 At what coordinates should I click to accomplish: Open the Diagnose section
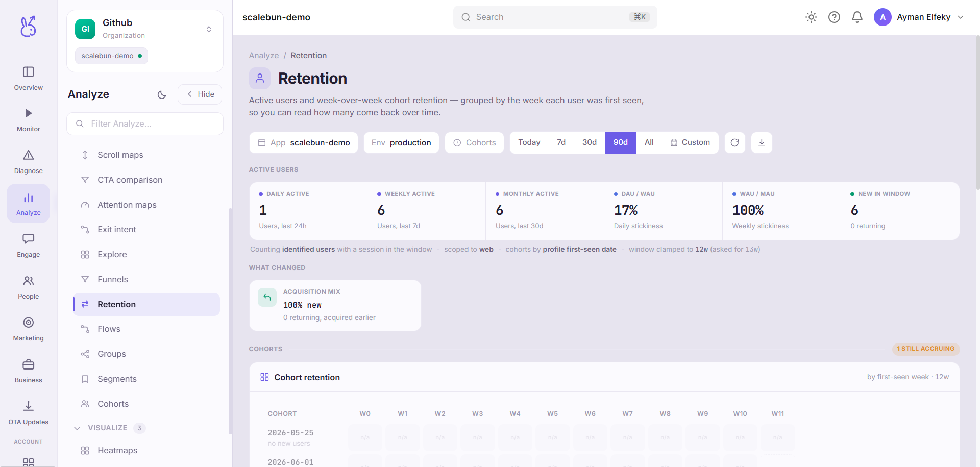pyautogui.click(x=29, y=162)
